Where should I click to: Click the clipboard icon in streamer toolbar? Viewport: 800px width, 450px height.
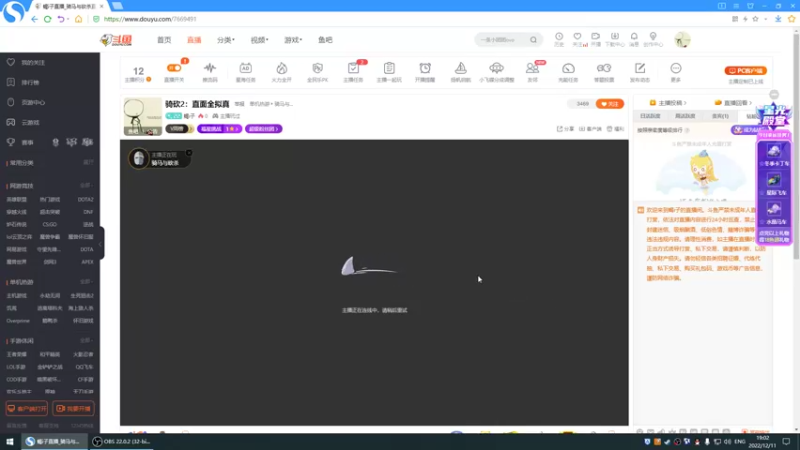389,68
